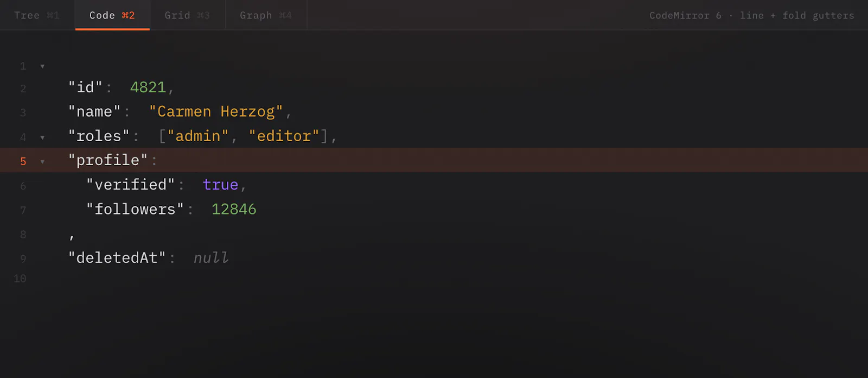Click the "admin" string value
The height and width of the screenshot is (378, 868).
[x=198, y=136]
